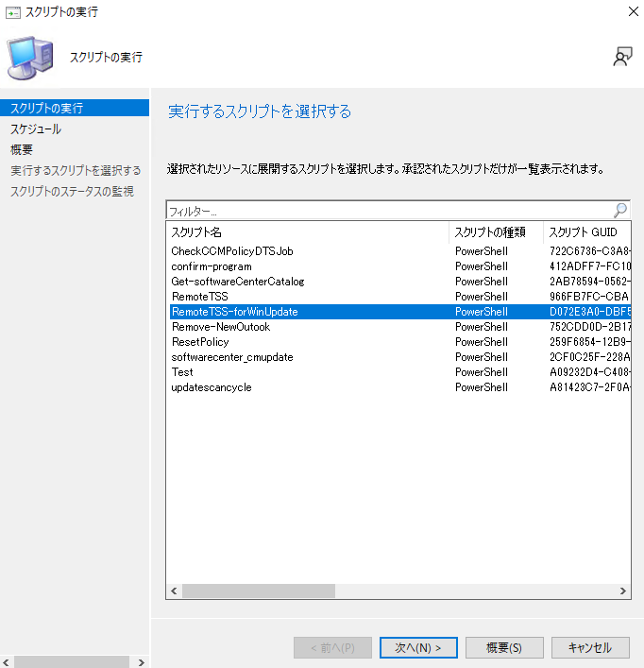Click the computer wizard icon in header
Screen dimensions: 644x668
29,58
